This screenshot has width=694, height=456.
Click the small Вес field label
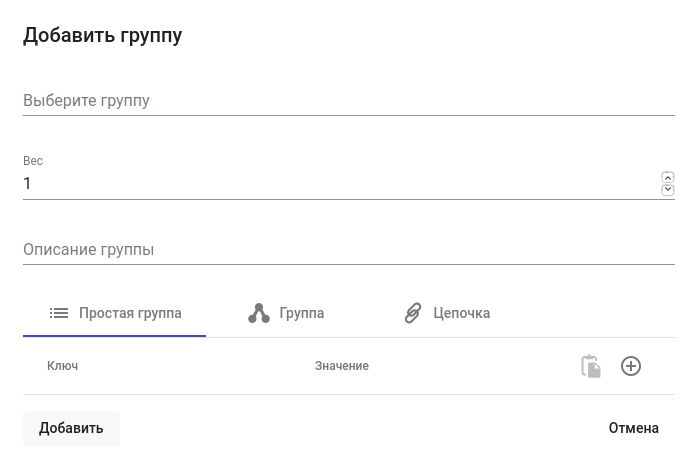[33, 161]
